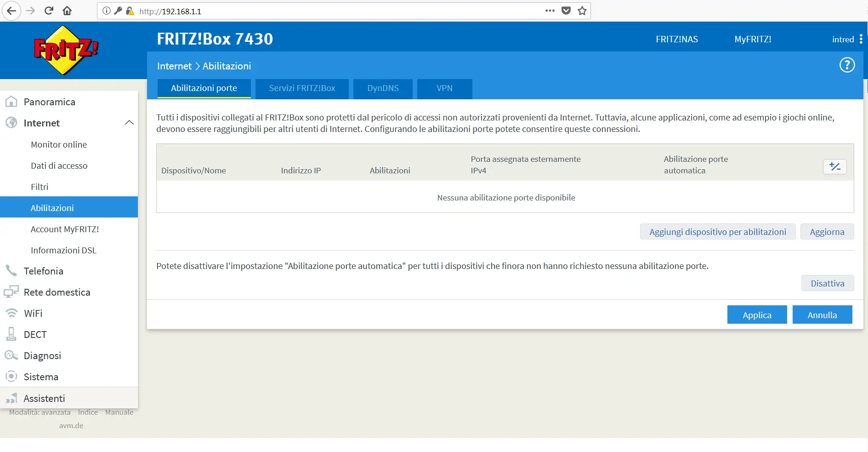
Task: Open the help question mark icon
Action: (847, 65)
